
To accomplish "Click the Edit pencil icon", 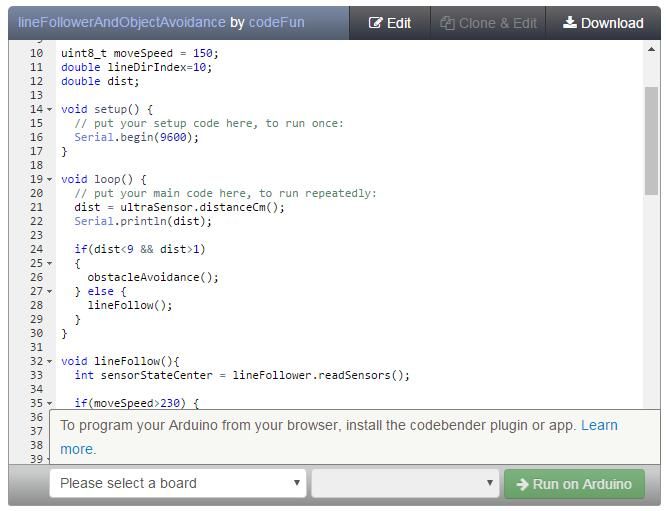I will tap(375, 23).
